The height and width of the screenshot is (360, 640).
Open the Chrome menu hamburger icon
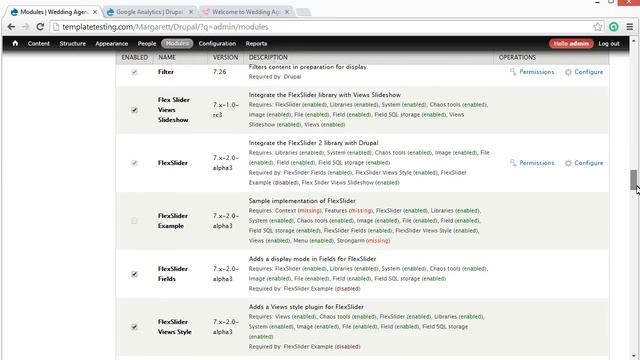coord(630,27)
